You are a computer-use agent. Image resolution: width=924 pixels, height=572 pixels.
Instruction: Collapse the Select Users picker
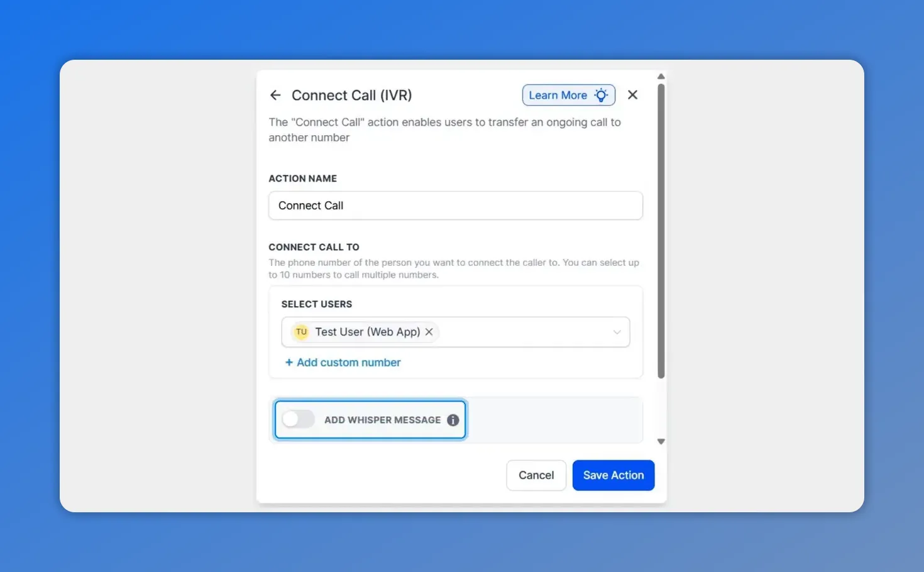tap(617, 332)
